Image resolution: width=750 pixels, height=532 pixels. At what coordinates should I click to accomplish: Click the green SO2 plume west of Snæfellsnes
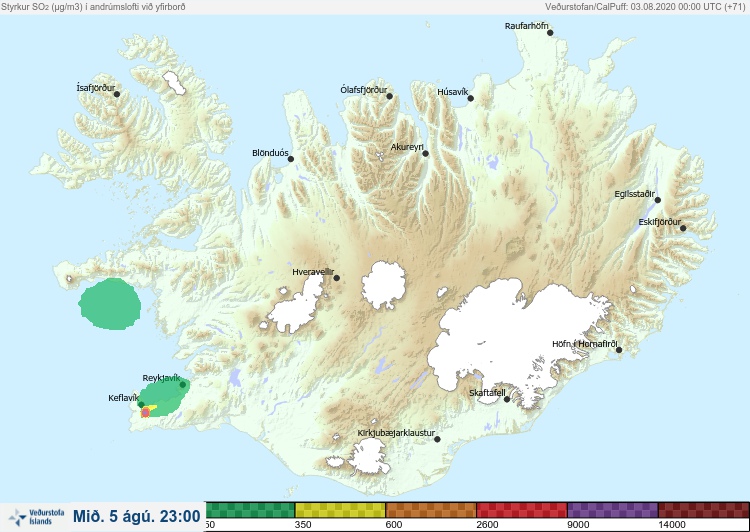coord(110,304)
